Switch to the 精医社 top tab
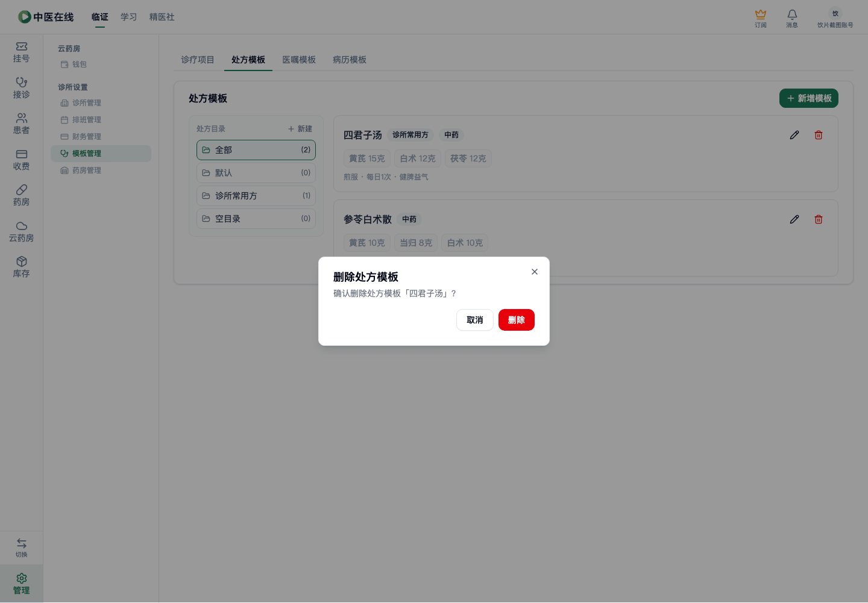The image size is (868, 603). click(162, 17)
